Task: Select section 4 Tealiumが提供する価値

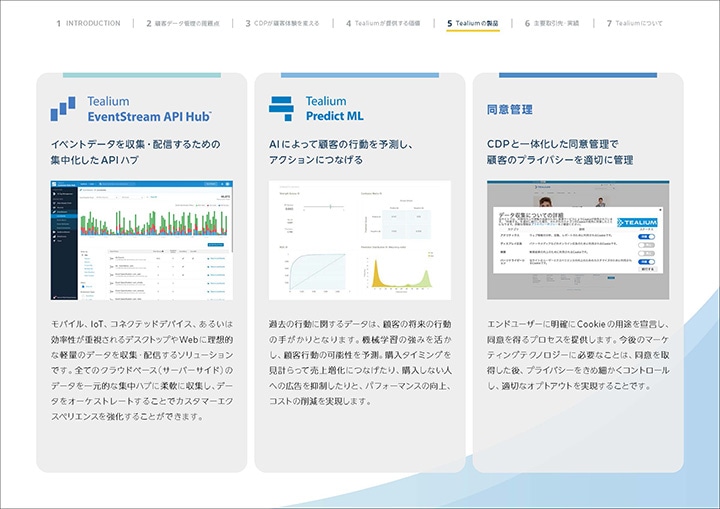Action: (383, 23)
